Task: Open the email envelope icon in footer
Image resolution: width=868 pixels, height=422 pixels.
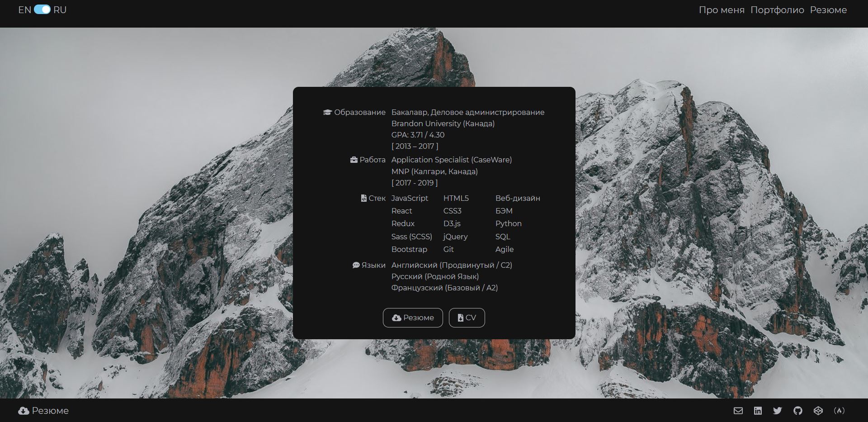Action: pyautogui.click(x=738, y=411)
